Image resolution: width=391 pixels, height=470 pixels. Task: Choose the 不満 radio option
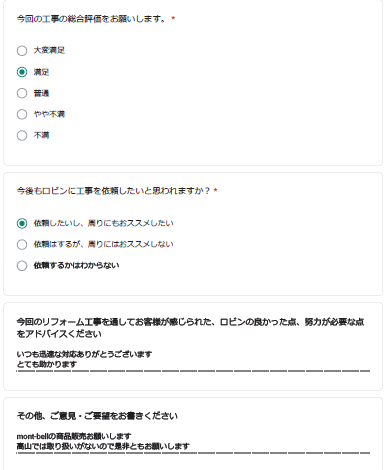(x=22, y=135)
